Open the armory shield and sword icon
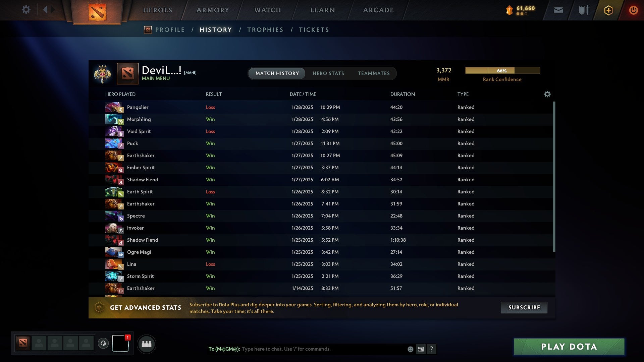 coord(584,10)
